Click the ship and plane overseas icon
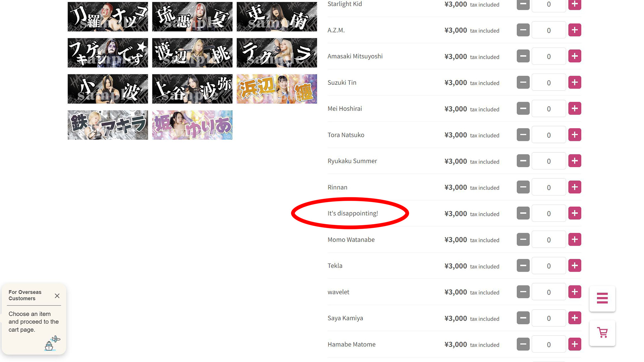Screen dimensions: 644x362 coord(52,343)
